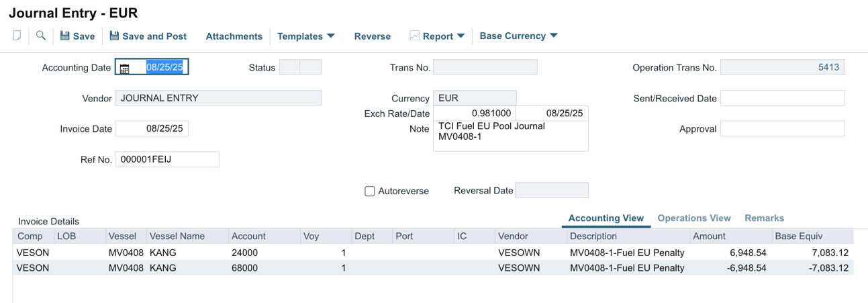868x303 pixels.
Task: Click the Approval input field
Action: tap(782, 128)
